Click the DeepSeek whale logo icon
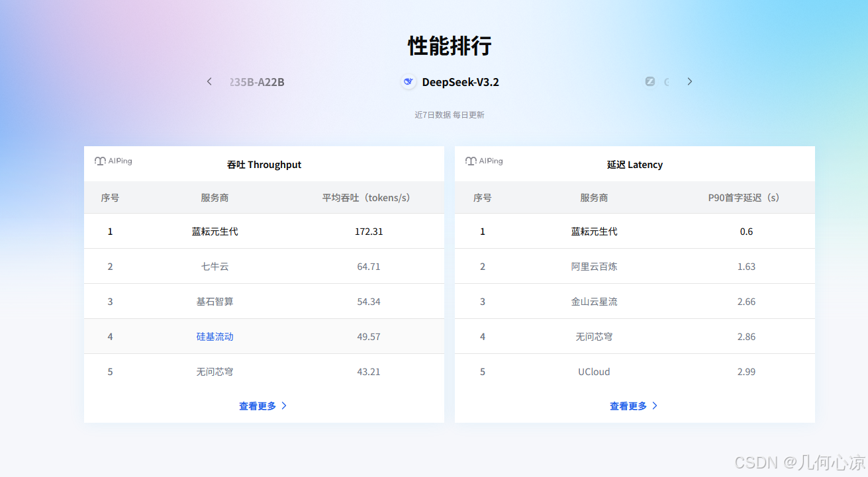 409,82
